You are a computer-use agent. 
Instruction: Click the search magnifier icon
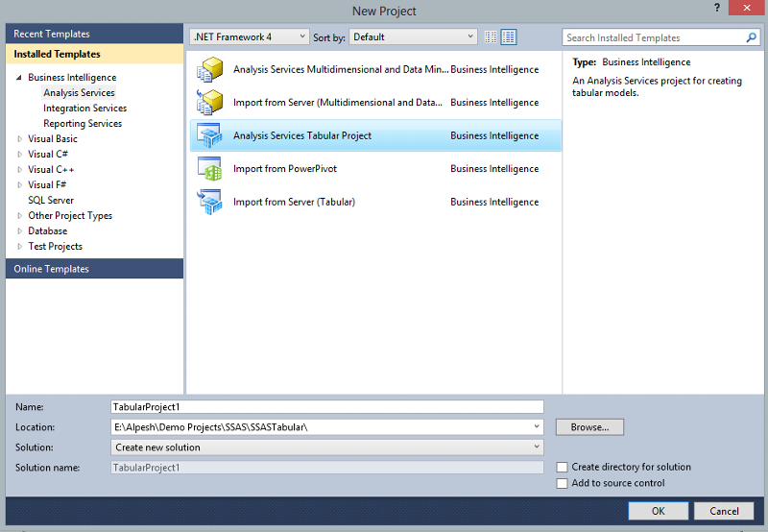(x=751, y=37)
